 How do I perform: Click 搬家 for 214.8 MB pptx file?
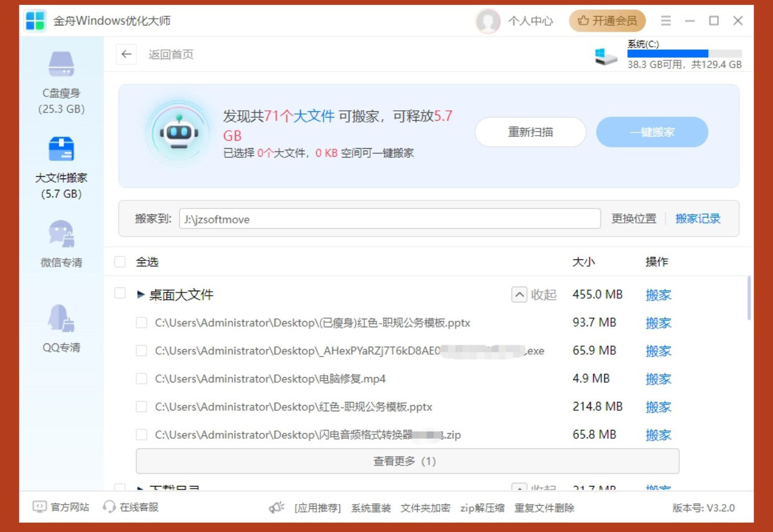658,407
